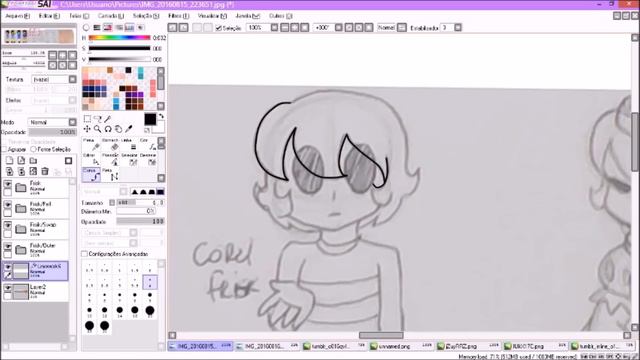Choose the Reta straight line tool
Viewport: 640px width, 360px height.
pos(110,175)
